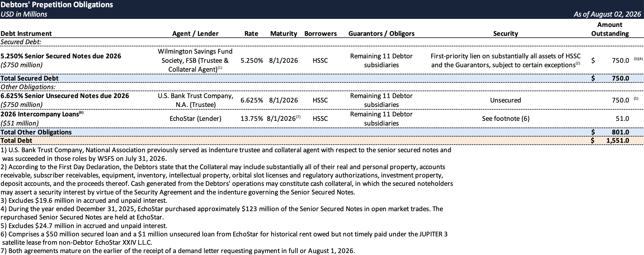Select the "USD in Millions" subtitle

click(24, 14)
